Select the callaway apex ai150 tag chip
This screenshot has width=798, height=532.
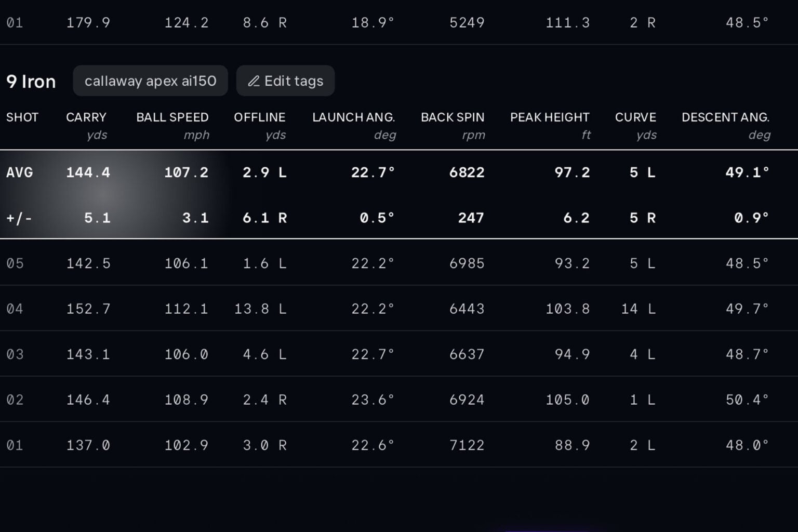(150, 81)
